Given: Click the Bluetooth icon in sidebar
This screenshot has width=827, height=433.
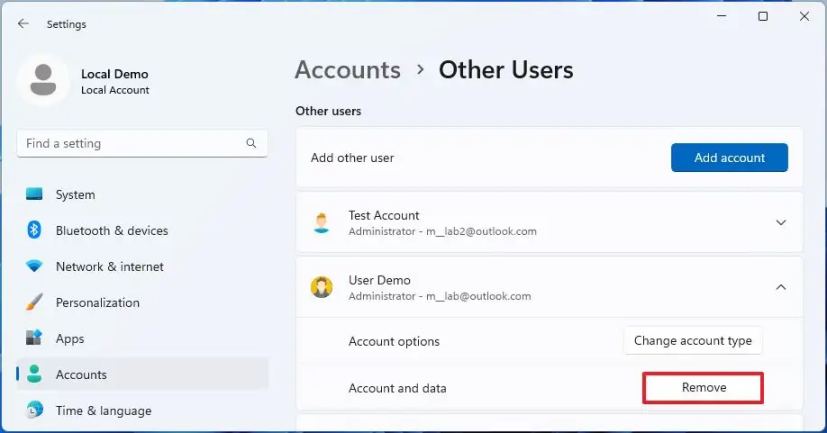Looking at the screenshot, I should click(34, 230).
